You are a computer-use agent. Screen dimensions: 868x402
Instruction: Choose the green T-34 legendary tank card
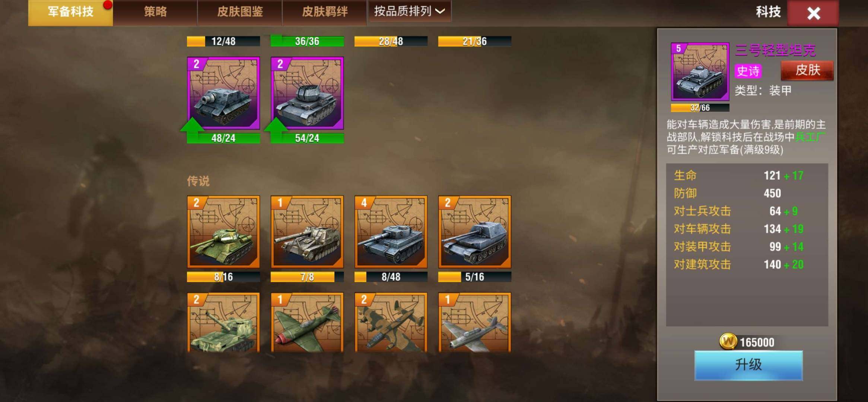223,232
